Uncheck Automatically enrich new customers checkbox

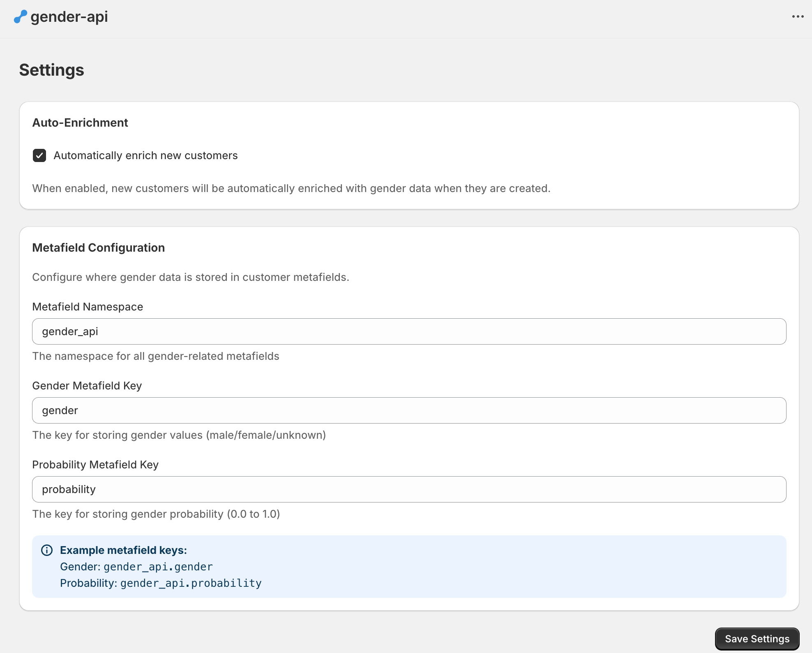click(39, 155)
